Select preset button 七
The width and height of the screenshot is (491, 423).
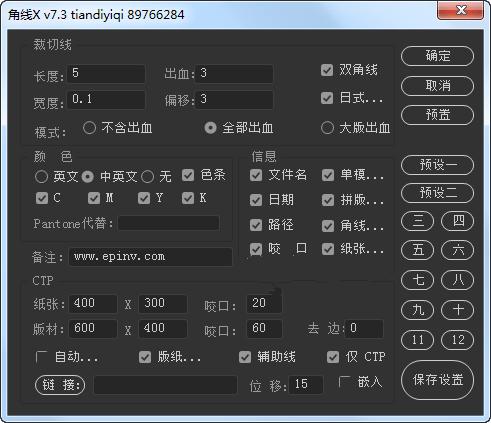pyautogui.click(x=418, y=280)
